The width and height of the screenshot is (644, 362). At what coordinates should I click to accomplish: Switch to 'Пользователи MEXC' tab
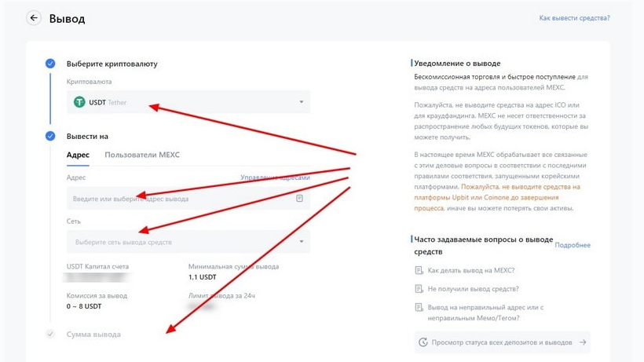[142, 155]
